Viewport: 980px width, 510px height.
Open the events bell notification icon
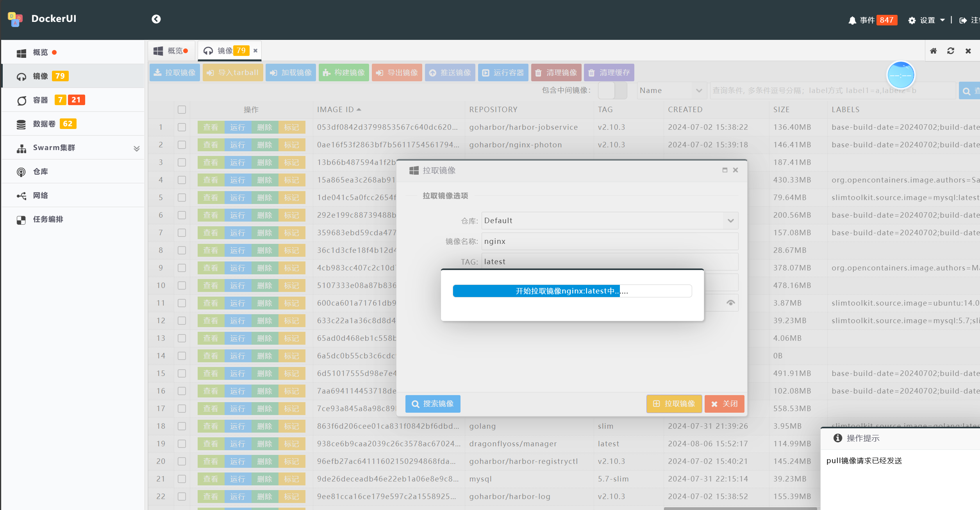click(x=852, y=20)
